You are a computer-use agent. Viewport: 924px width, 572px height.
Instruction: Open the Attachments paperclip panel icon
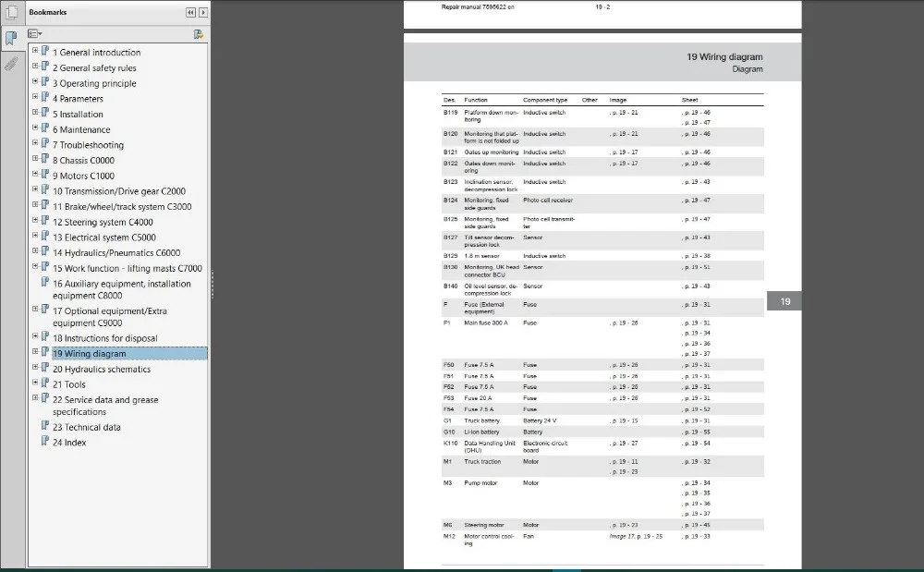point(11,64)
